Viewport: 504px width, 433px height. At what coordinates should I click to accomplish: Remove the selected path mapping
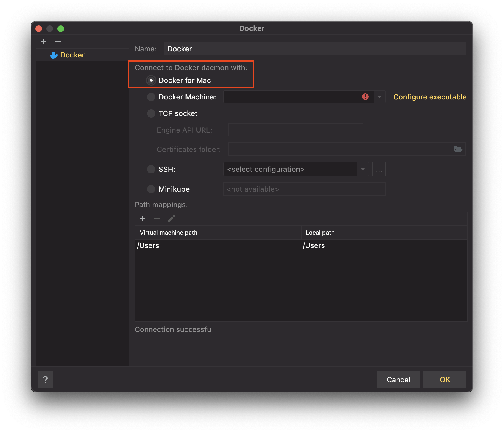pos(157,219)
